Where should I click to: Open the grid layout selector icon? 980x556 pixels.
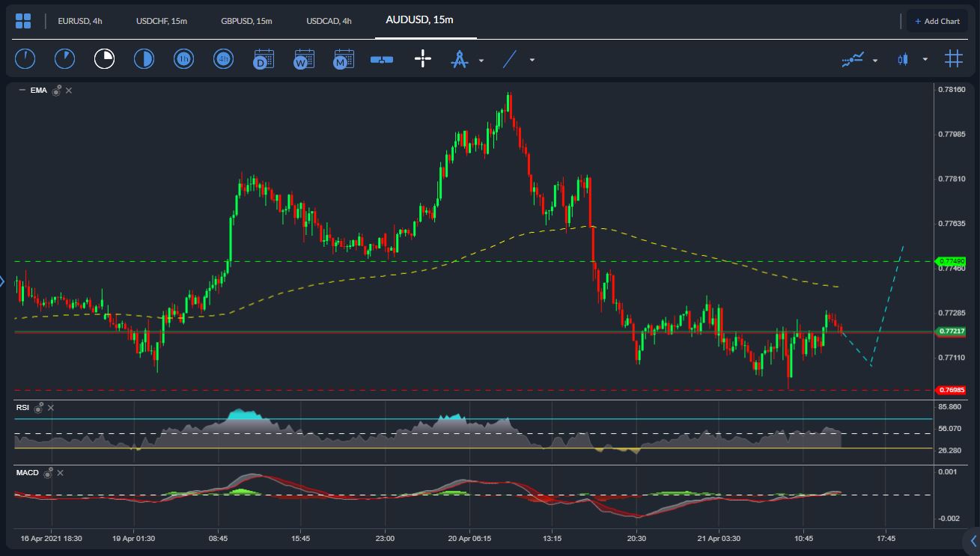tap(954, 58)
